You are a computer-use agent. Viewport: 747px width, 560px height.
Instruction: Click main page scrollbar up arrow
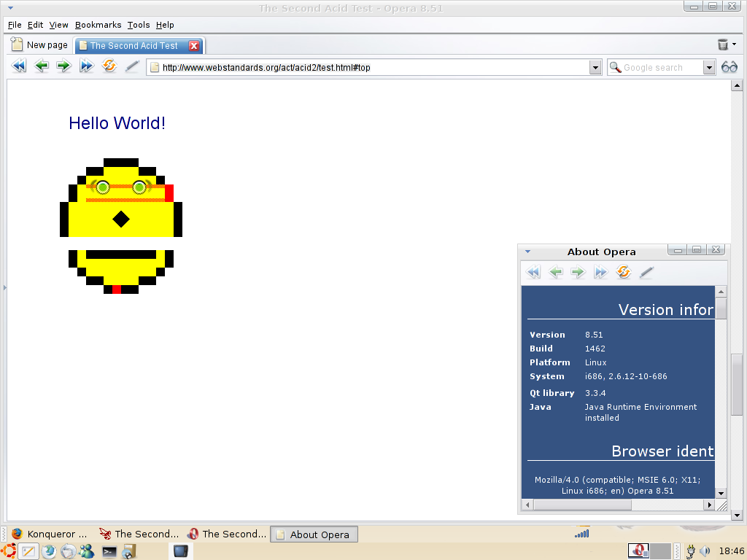pos(737,86)
